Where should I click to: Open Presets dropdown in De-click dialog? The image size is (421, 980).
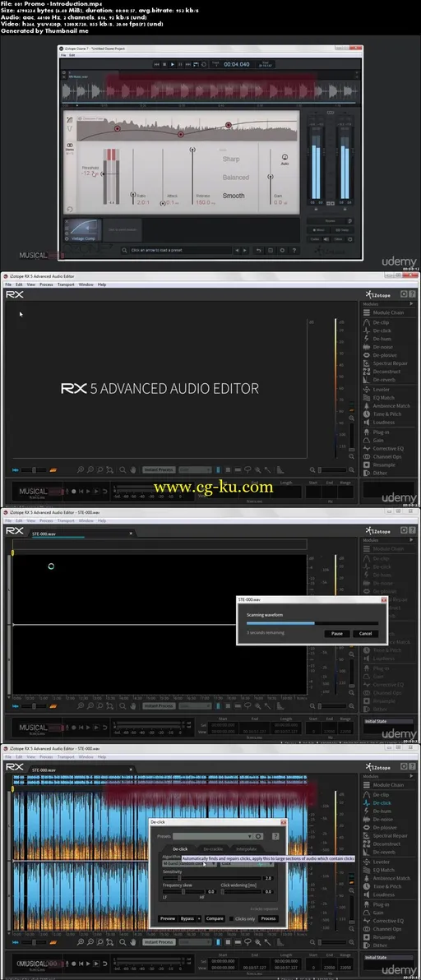point(212,836)
